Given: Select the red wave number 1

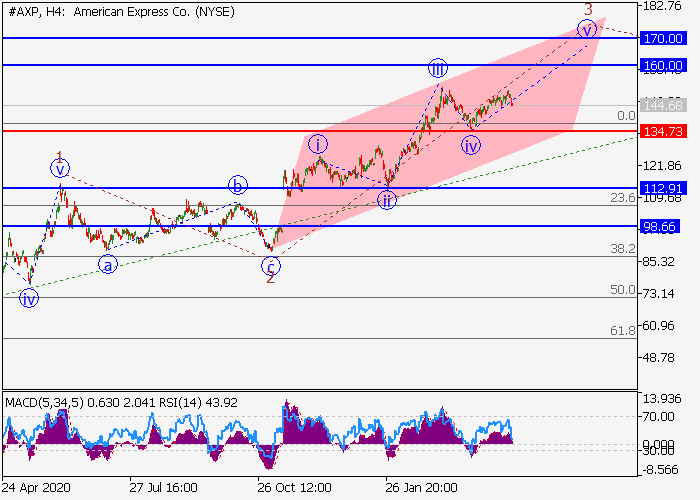Looking at the screenshot, I should pos(60,157).
